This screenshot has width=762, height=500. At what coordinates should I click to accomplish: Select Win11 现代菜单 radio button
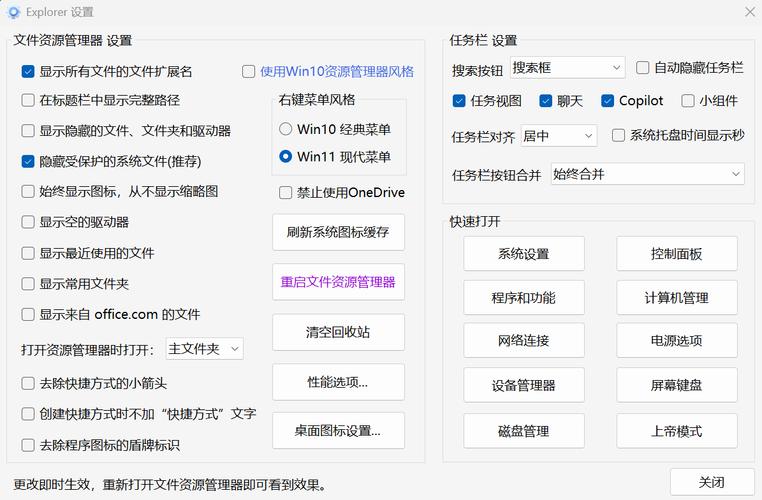coord(286,156)
